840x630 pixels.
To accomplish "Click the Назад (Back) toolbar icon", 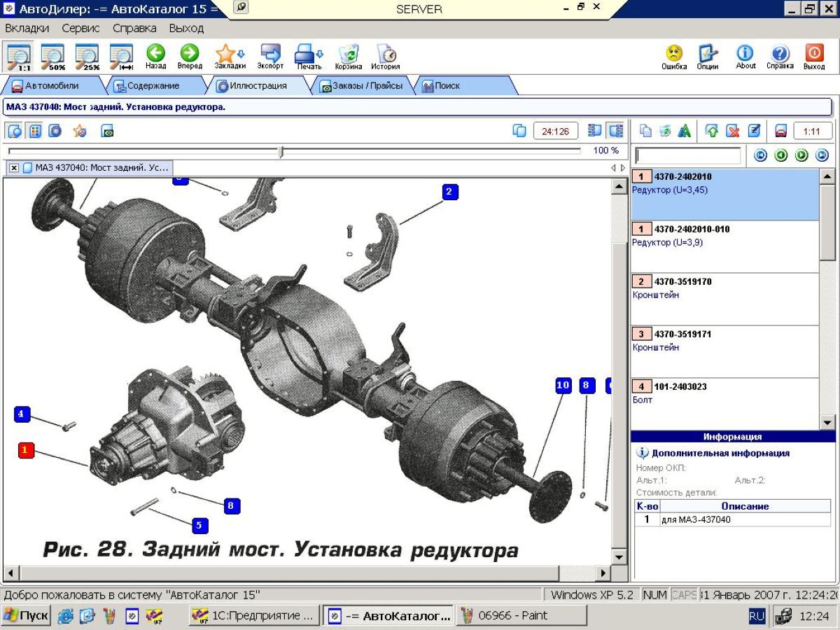I will pyautogui.click(x=155, y=54).
